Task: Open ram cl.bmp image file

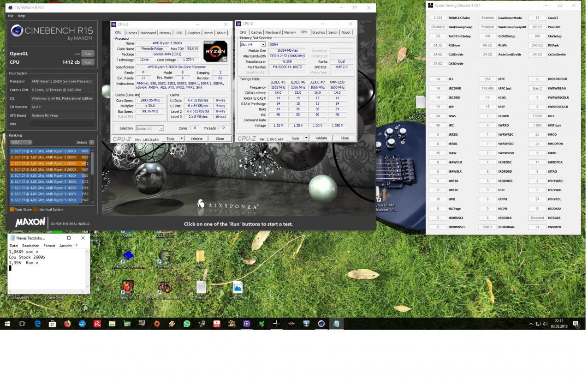Action: 238,290
